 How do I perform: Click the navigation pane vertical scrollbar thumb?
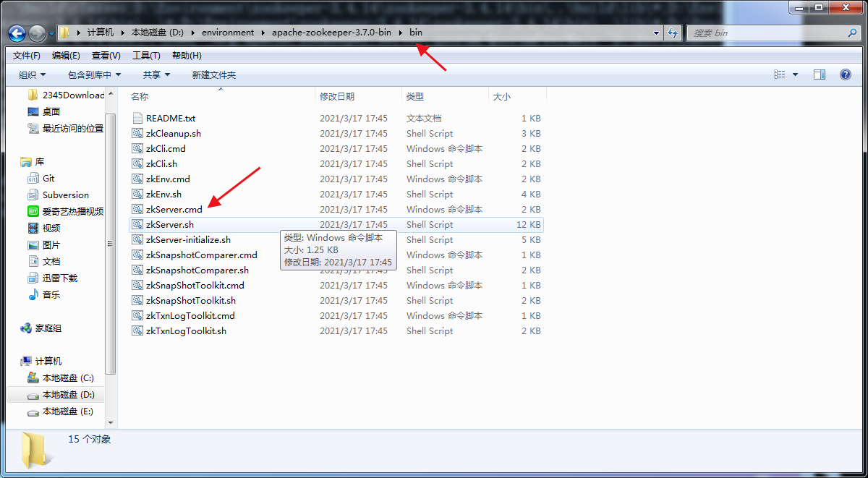tap(111, 243)
